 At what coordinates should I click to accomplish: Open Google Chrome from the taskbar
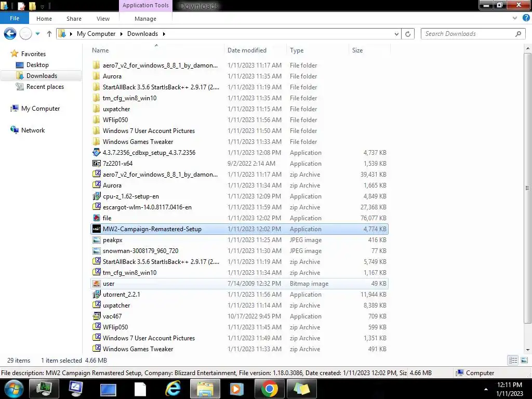(270, 389)
